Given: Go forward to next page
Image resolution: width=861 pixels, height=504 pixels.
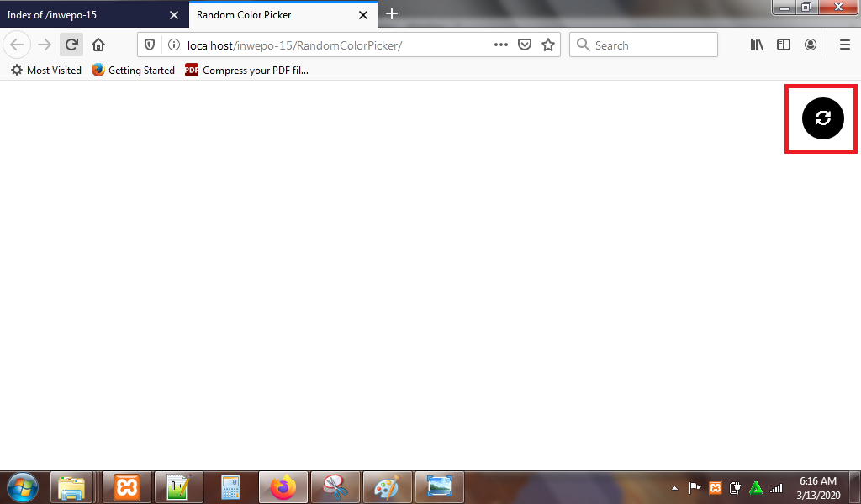Looking at the screenshot, I should 45,45.
